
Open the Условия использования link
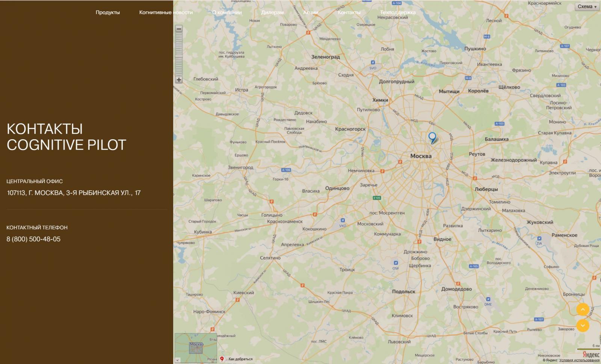(579, 360)
